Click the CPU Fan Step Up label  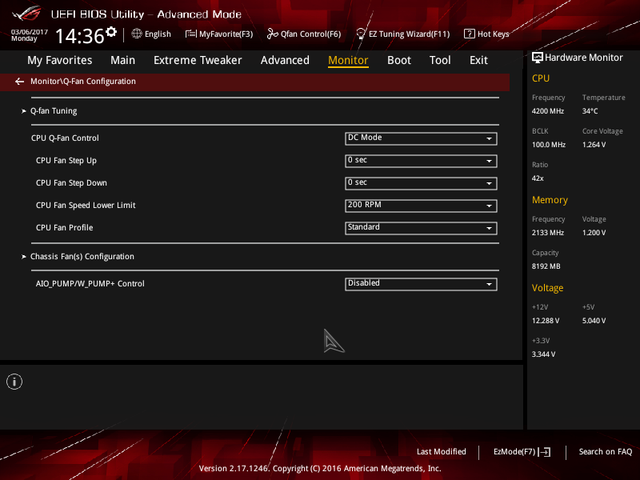point(66,161)
